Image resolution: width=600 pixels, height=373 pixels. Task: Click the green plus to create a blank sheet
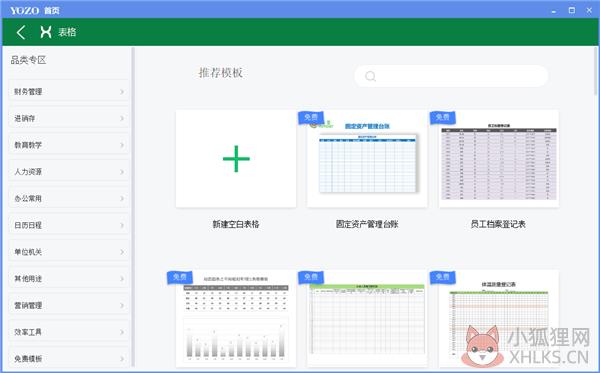[x=236, y=158]
